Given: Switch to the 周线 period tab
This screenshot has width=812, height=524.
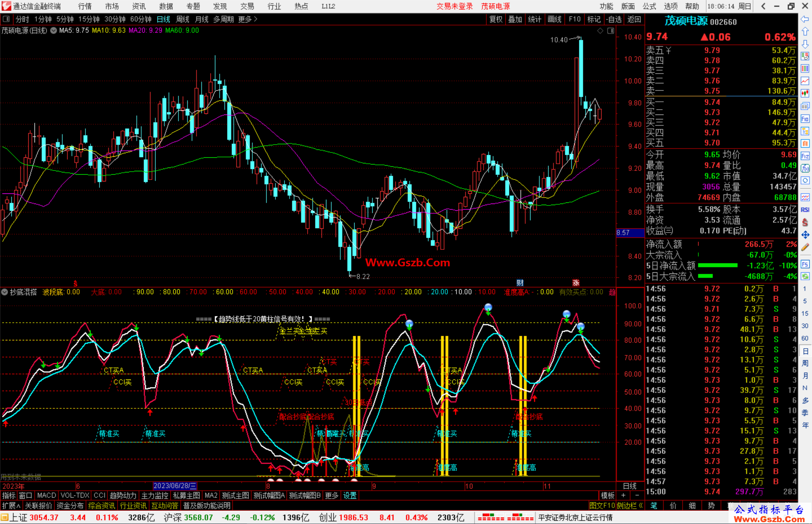Looking at the screenshot, I should [x=183, y=19].
